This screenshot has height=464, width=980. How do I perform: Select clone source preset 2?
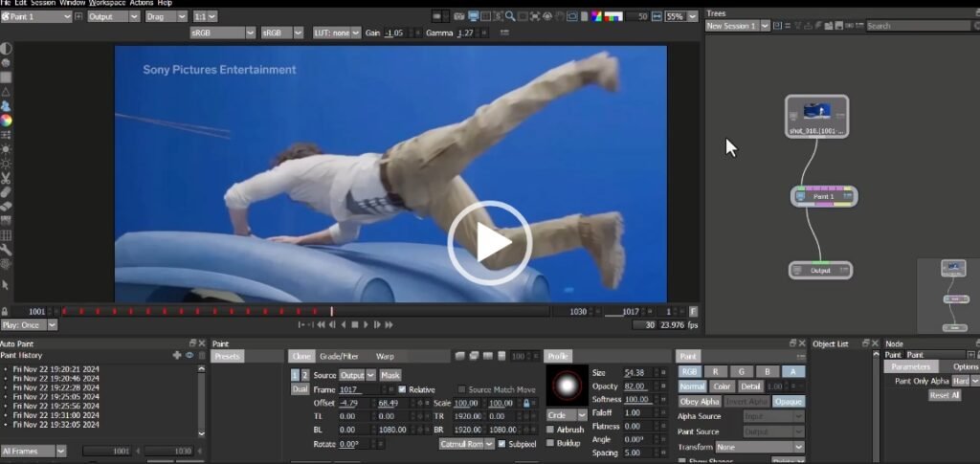305,375
